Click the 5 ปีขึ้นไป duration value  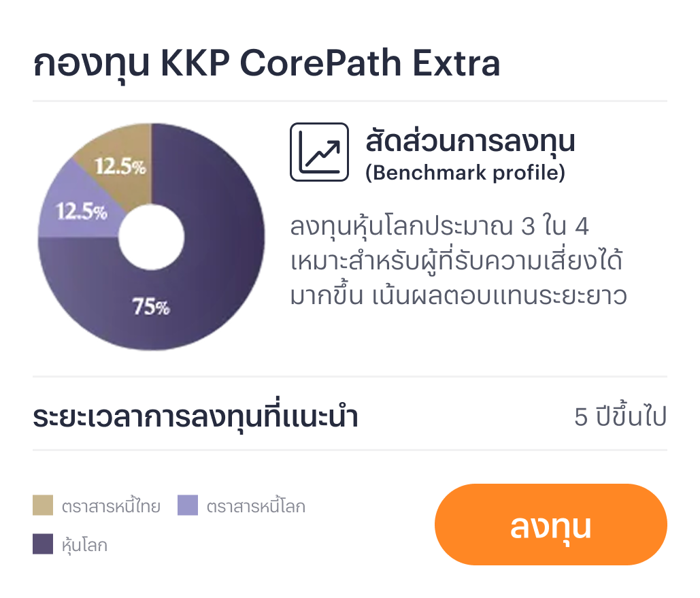tap(620, 417)
